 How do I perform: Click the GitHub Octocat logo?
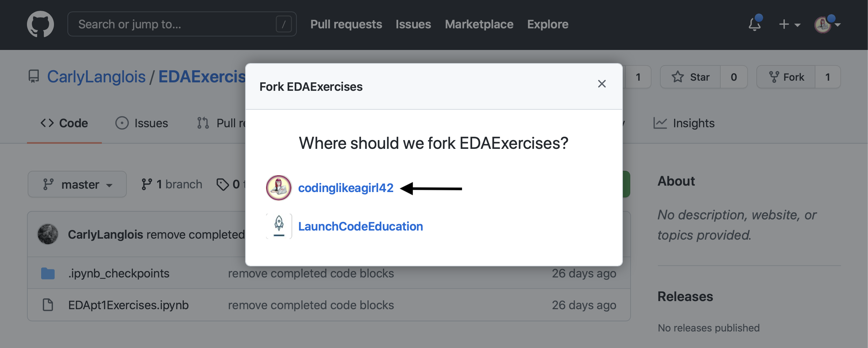pyautogui.click(x=40, y=24)
